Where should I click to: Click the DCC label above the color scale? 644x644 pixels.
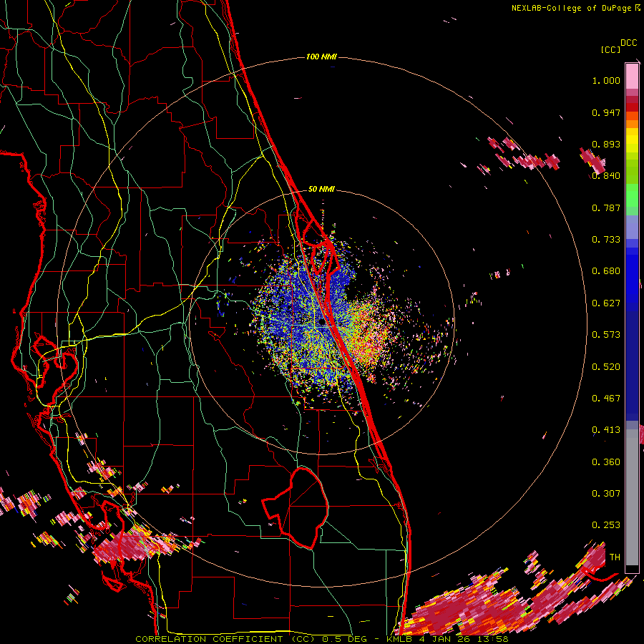[629, 43]
